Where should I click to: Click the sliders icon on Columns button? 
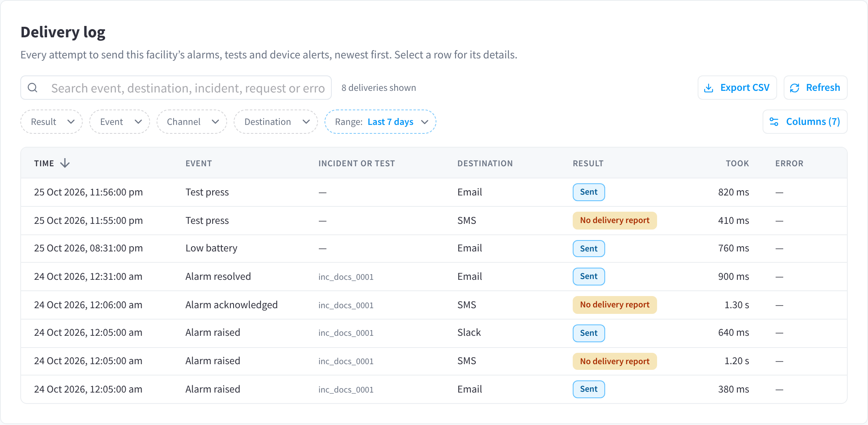pyautogui.click(x=774, y=122)
